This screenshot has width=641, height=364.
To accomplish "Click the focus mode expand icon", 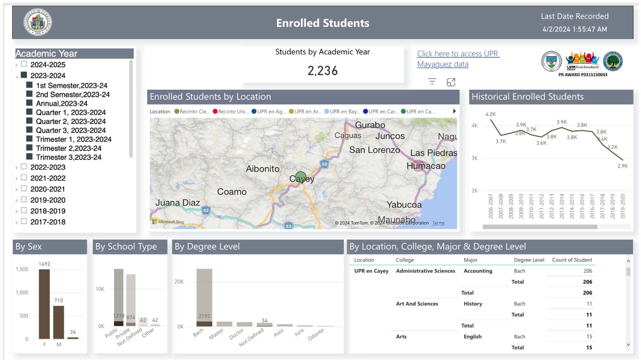I will click(x=451, y=82).
